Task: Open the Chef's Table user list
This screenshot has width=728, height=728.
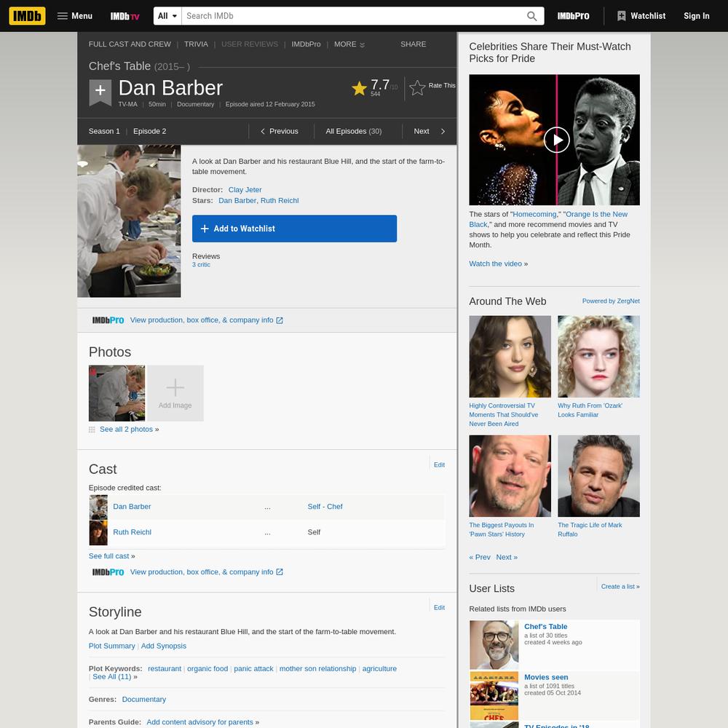Action: click(x=545, y=626)
